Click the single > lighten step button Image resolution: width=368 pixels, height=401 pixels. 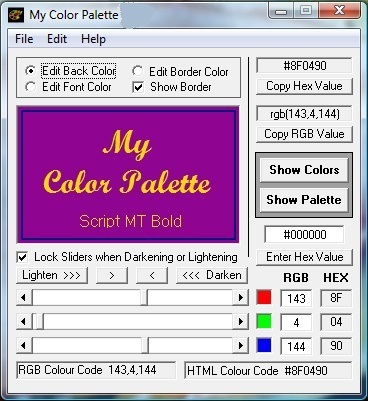112,276
